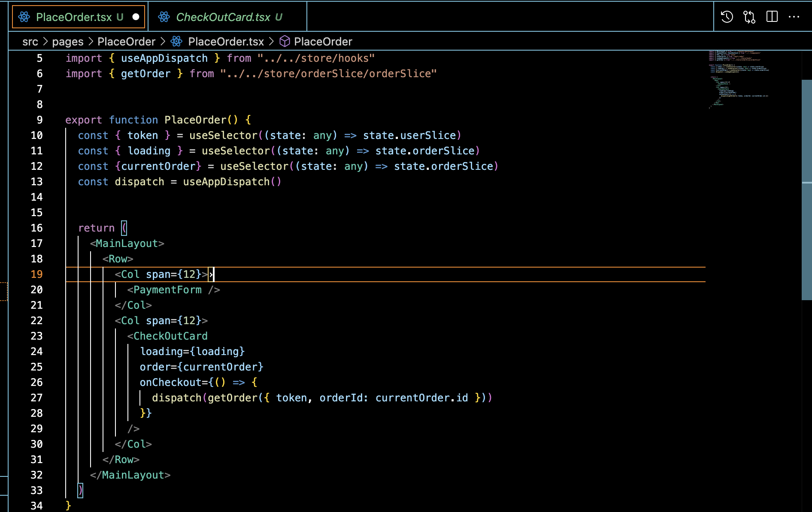Click the hooks import path string
Viewport: 812px width, 512px height.
pos(316,58)
